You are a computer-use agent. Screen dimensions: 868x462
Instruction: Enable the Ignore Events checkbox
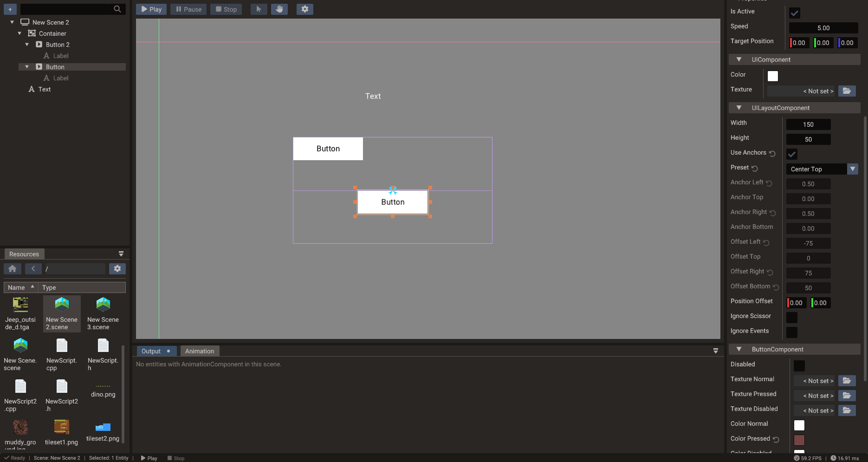[792, 332]
